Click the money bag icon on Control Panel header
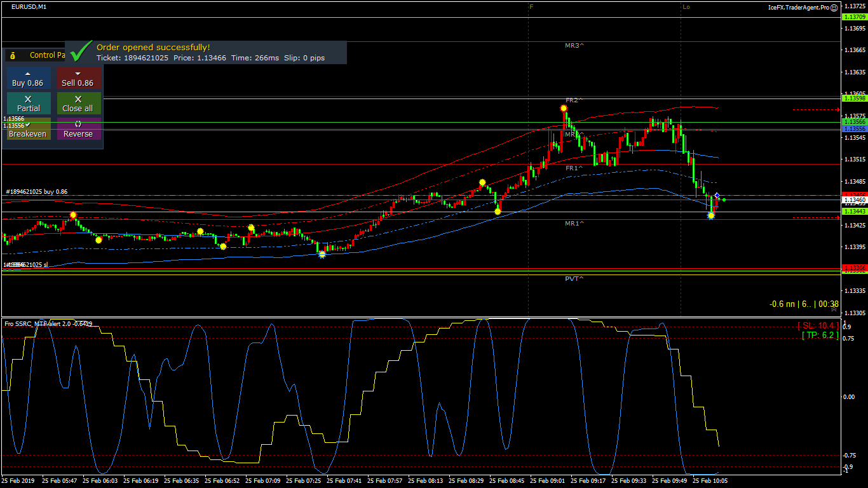 pyautogui.click(x=12, y=55)
